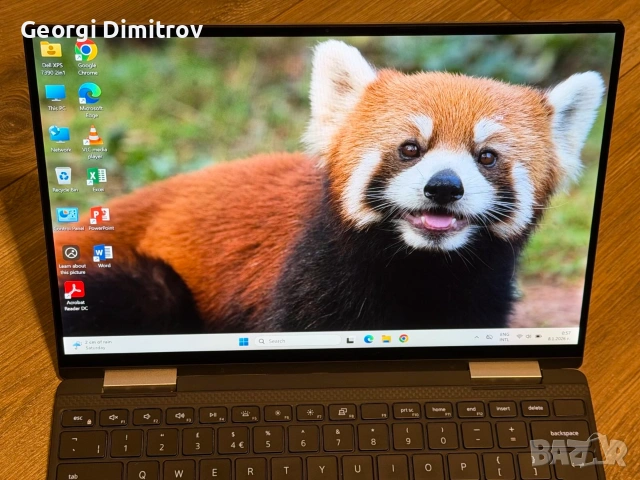Viewport: 640px width, 480px height.
Task: Click the speaker volume tray icon
Action: (x=528, y=336)
